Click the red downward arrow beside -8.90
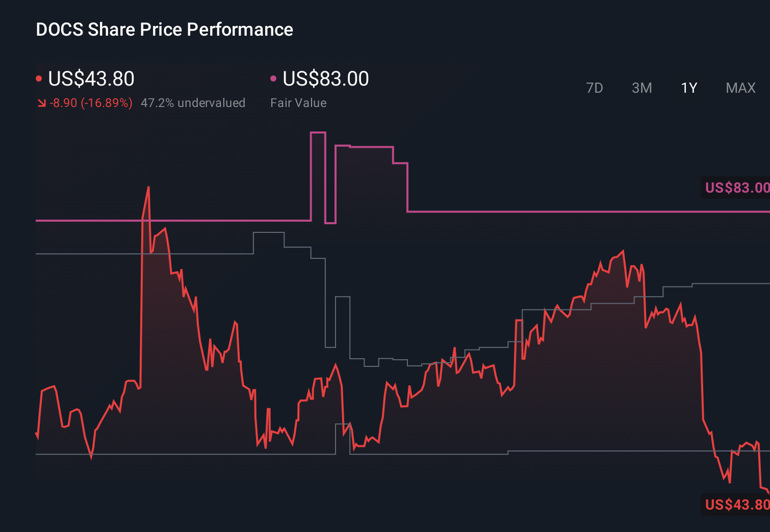770x532 pixels. tap(42, 103)
